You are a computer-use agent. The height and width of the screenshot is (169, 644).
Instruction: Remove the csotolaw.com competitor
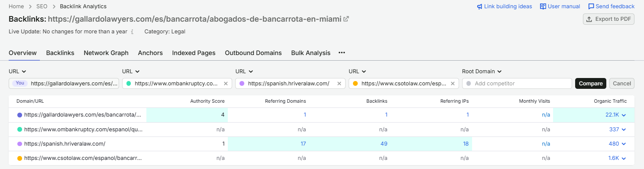click(x=453, y=84)
